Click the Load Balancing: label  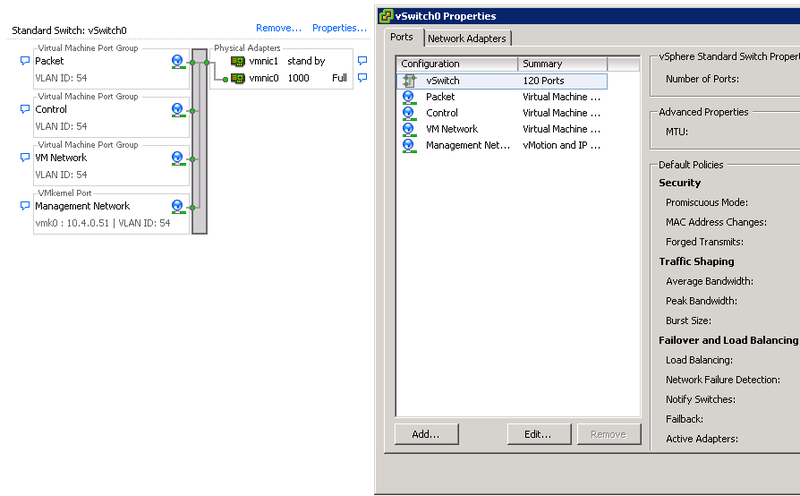699,360
